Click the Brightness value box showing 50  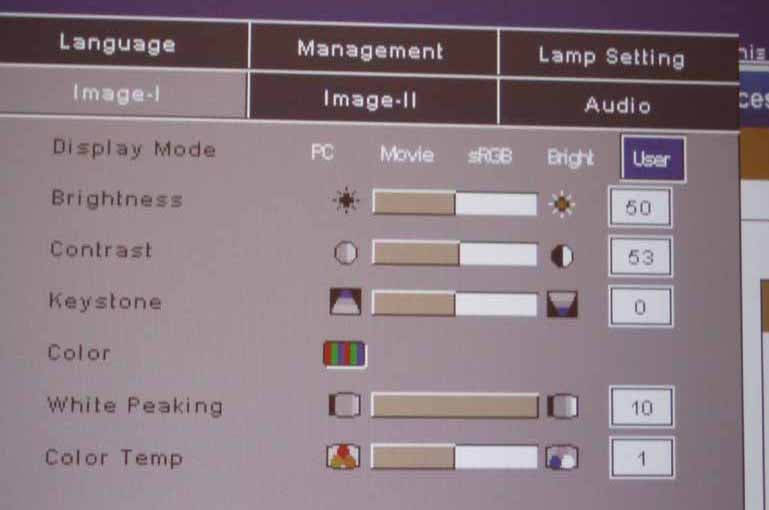(640, 207)
